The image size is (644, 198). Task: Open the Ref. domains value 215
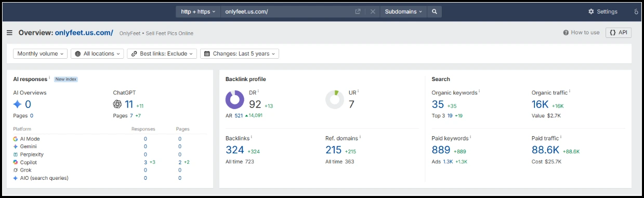coord(334,150)
